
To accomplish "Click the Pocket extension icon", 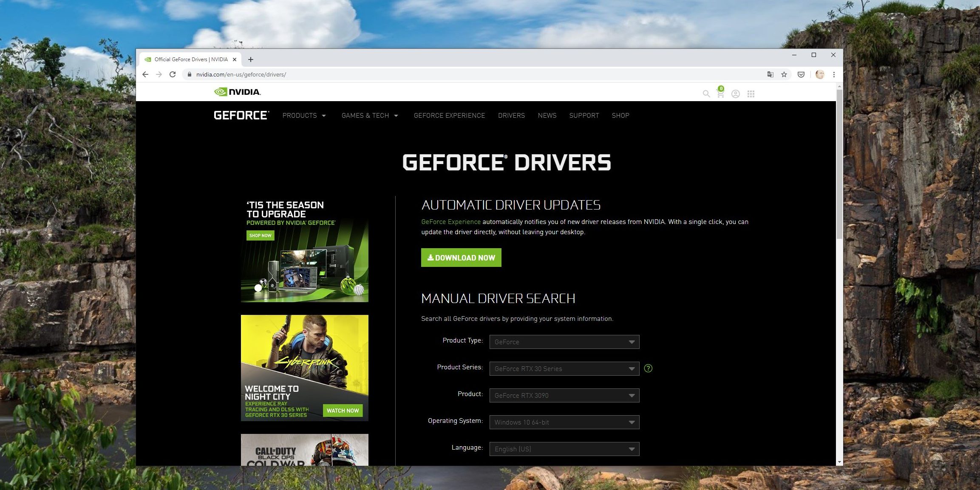I will click(x=801, y=74).
